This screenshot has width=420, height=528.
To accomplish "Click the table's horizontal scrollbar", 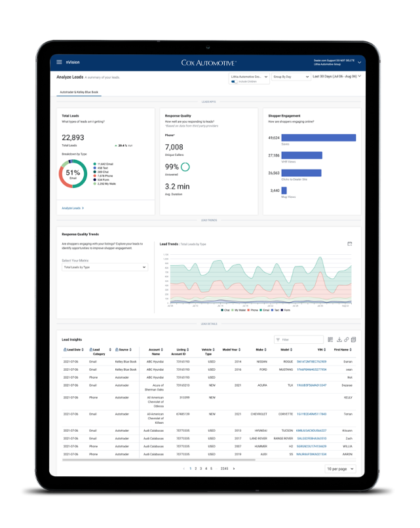I will tap(159, 459).
